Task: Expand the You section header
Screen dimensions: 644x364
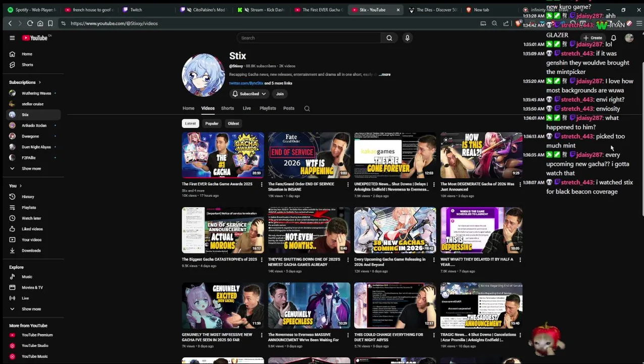Action: 15,186
